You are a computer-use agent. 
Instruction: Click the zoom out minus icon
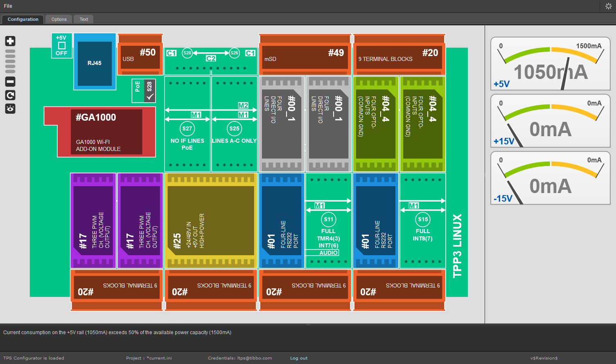[10, 82]
